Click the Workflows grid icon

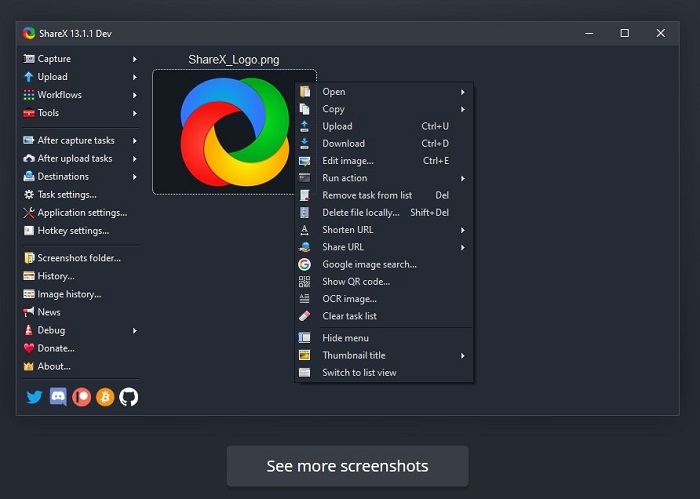(x=29, y=95)
